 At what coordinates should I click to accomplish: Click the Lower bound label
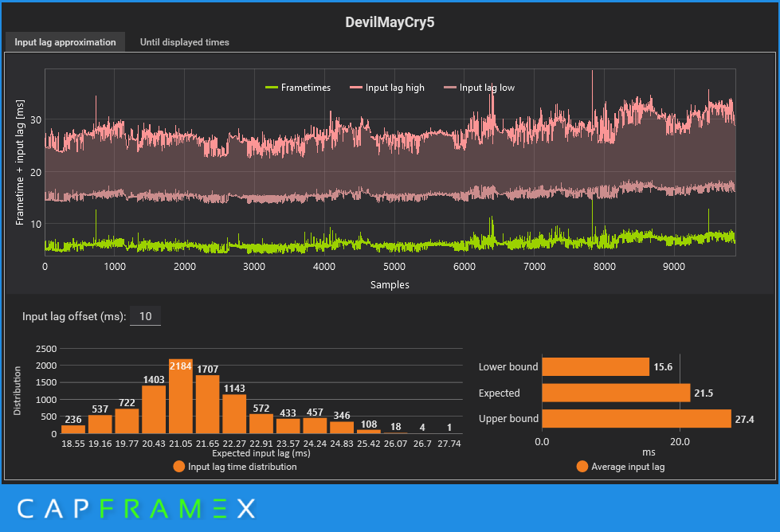tap(508, 367)
